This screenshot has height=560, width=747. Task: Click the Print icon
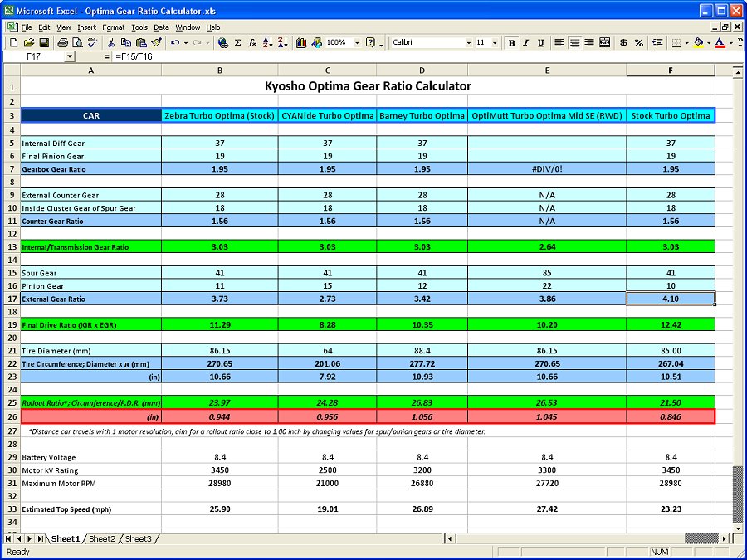pyautogui.click(x=62, y=43)
